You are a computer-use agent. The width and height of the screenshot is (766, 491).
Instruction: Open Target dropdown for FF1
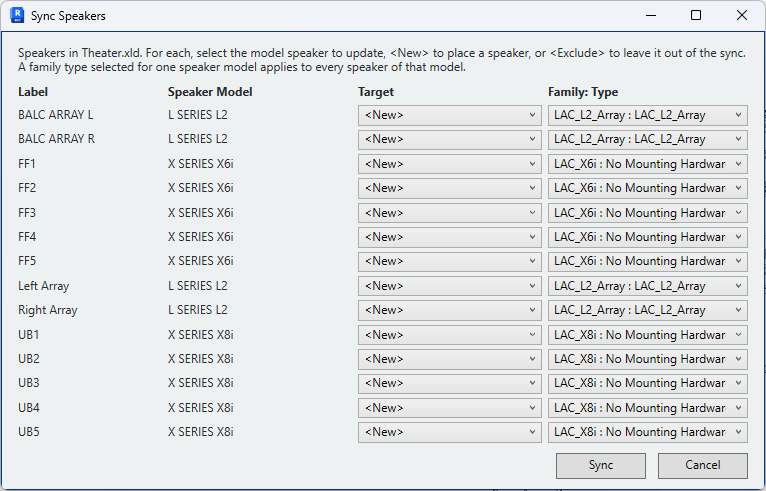coord(449,164)
